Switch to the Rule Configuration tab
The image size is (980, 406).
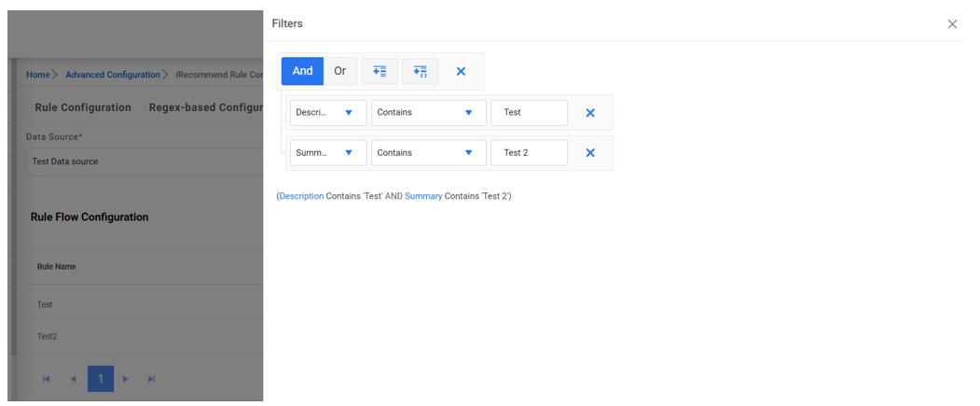(83, 107)
